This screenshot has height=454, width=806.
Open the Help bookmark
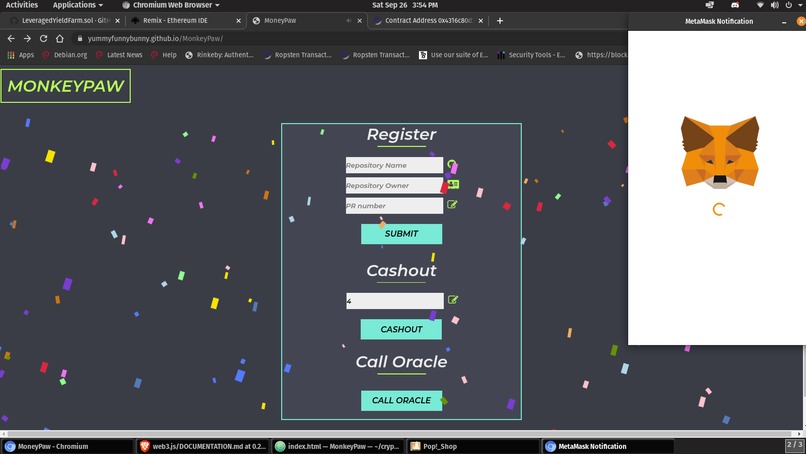(x=164, y=55)
